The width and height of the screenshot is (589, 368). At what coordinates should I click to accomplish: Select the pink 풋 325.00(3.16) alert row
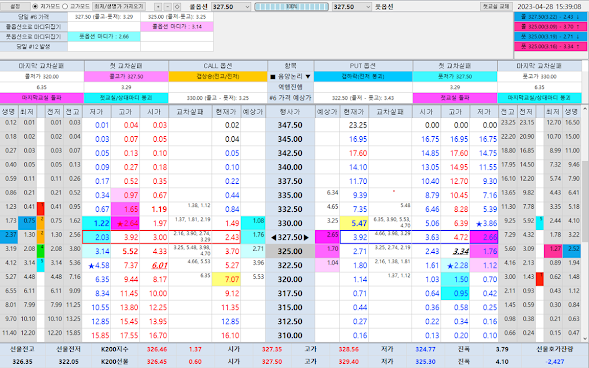click(x=550, y=47)
